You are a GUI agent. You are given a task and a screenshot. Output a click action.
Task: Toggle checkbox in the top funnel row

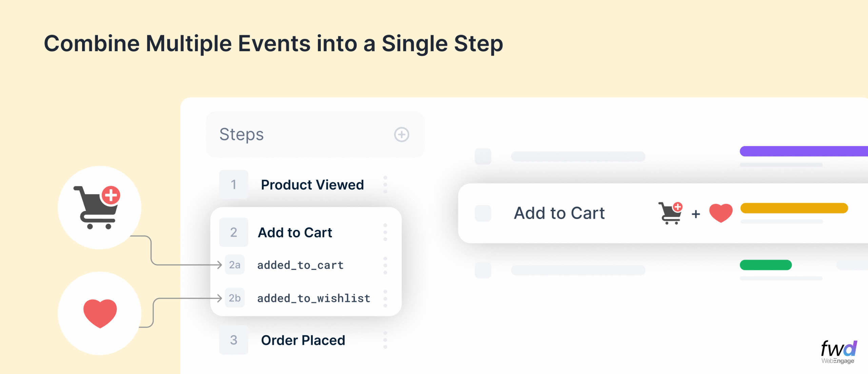(483, 156)
